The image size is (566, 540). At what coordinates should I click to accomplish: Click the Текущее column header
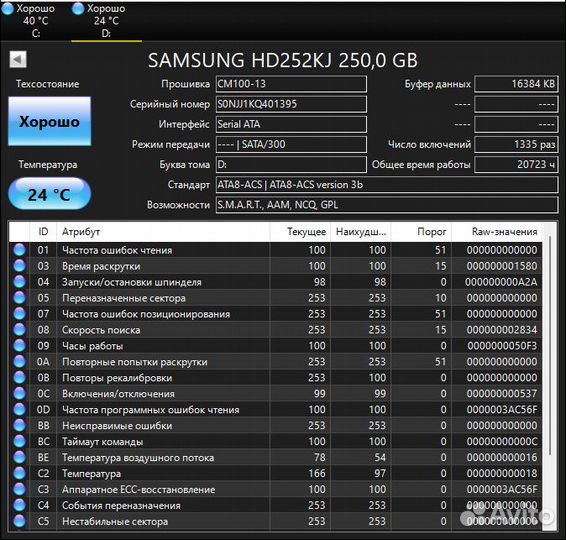click(300, 232)
